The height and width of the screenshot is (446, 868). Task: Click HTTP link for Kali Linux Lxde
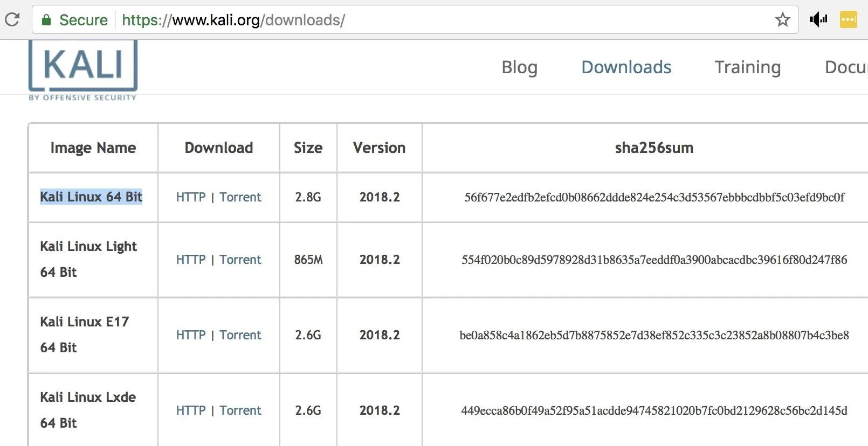click(191, 410)
